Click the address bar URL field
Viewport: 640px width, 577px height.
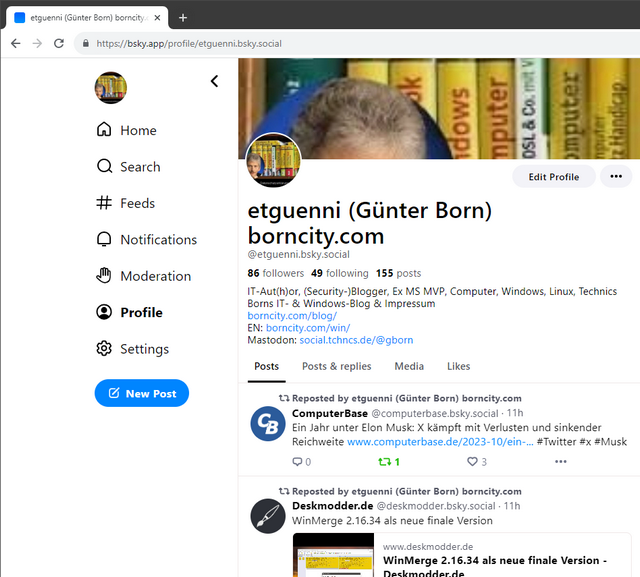click(x=359, y=43)
